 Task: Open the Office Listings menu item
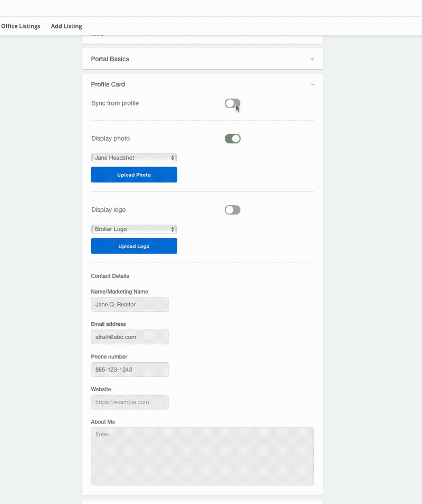(21, 26)
